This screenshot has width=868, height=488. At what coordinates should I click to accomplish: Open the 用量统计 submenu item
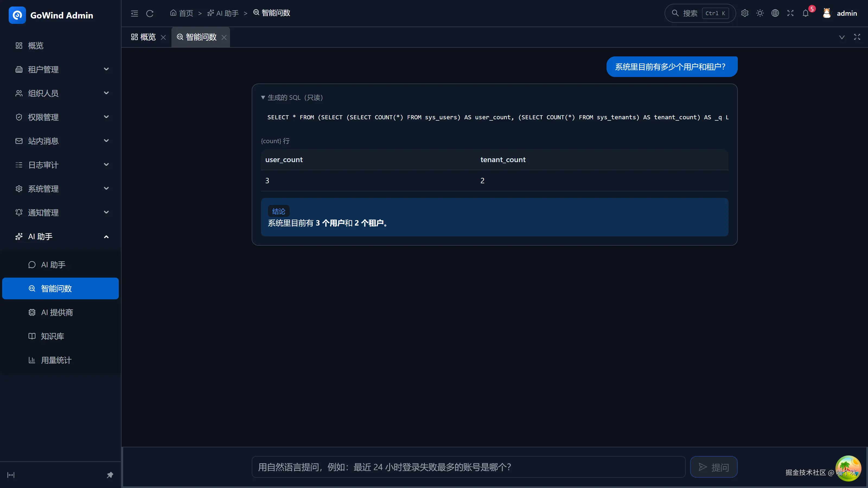tap(61, 360)
